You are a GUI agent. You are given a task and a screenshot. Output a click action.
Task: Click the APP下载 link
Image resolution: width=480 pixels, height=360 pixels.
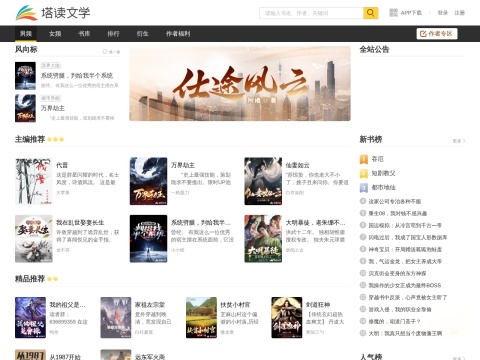pyautogui.click(x=411, y=13)
